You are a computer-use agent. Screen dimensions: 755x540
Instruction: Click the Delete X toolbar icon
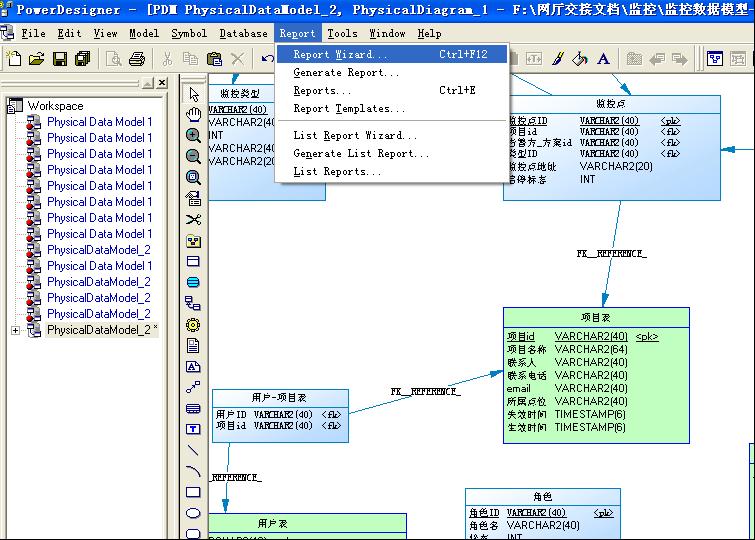237,59
